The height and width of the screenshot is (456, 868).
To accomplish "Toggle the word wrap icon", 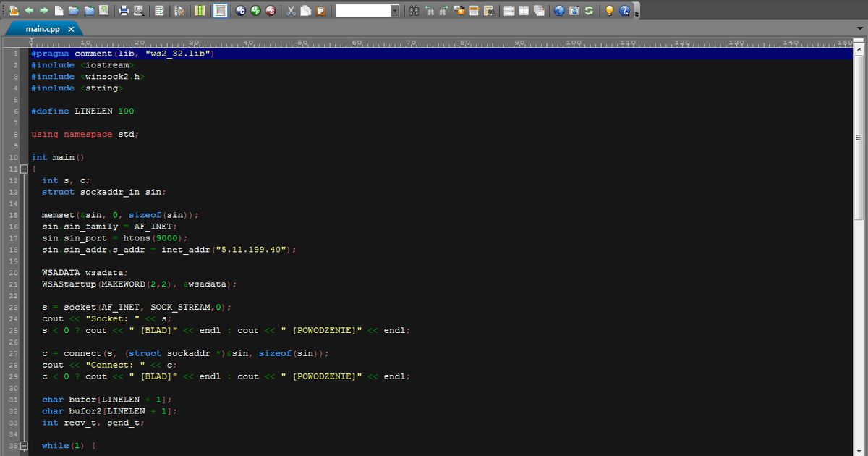I will click(x=159, y=11).
